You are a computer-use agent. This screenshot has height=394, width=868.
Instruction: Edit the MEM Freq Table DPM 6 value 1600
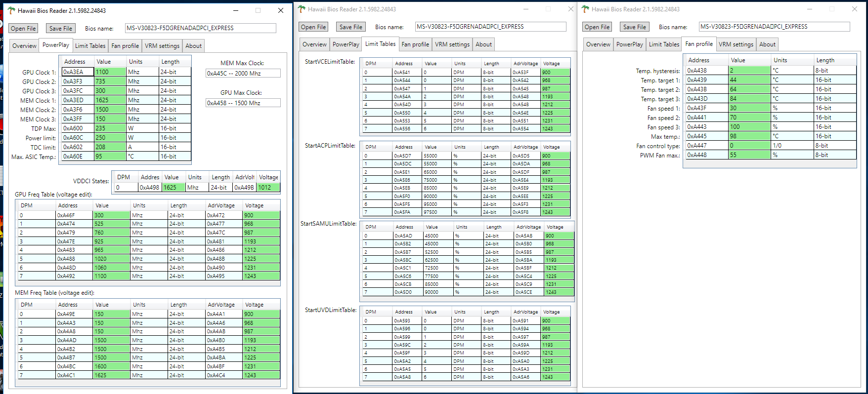point(111,366)
